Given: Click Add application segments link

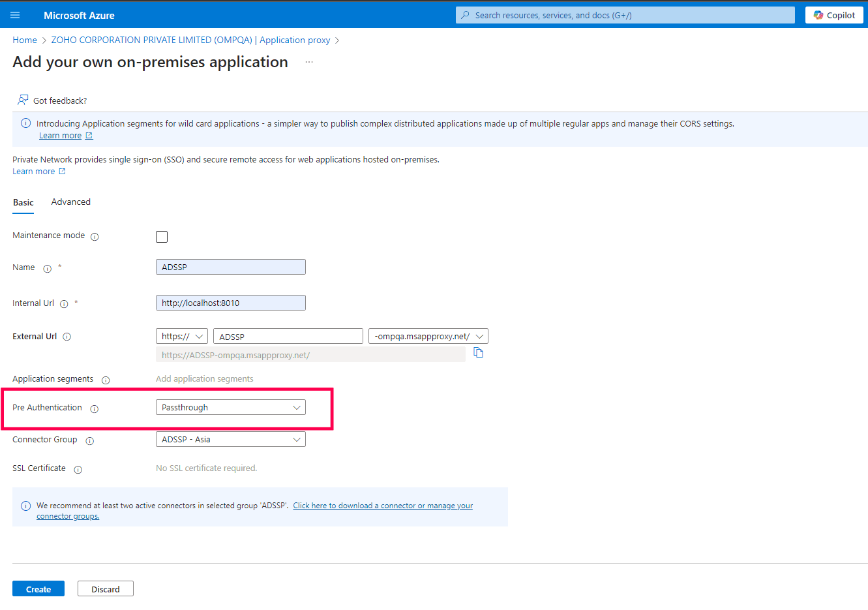Looking at the screenshot, I should (205, 379).
